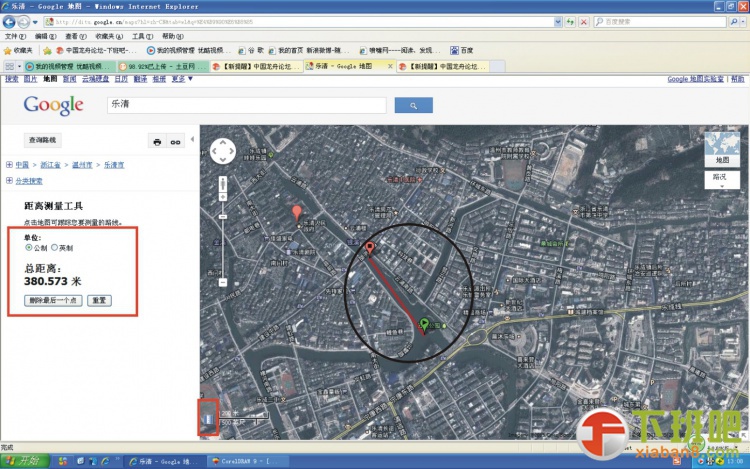Select the 公制 metric radio button
Viewport: 750px width, 469px height.
28,247
